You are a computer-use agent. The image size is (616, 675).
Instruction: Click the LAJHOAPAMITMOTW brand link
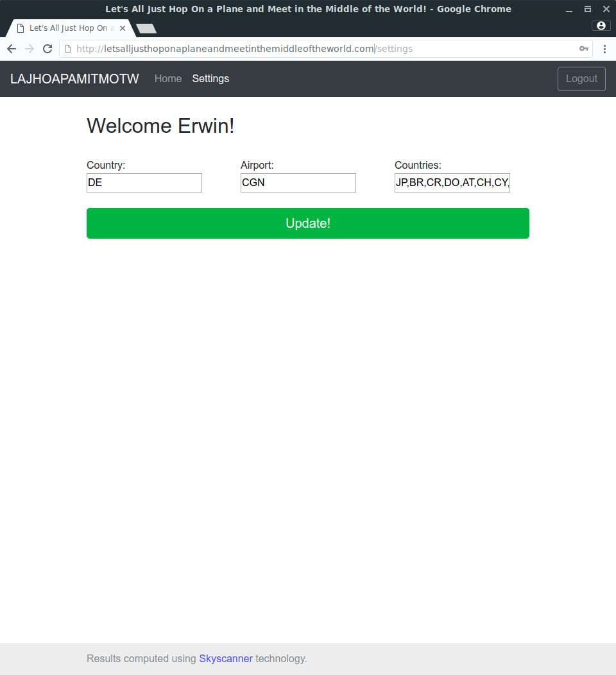74,79
